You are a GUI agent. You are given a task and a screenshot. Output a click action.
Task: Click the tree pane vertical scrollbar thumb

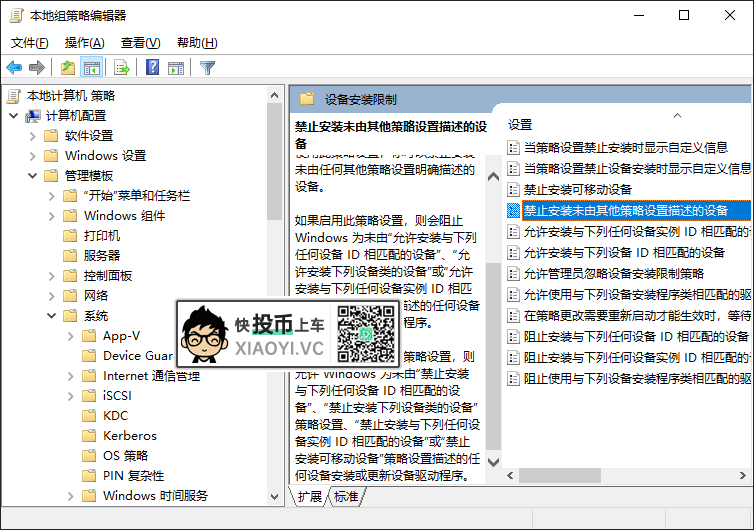275,161
